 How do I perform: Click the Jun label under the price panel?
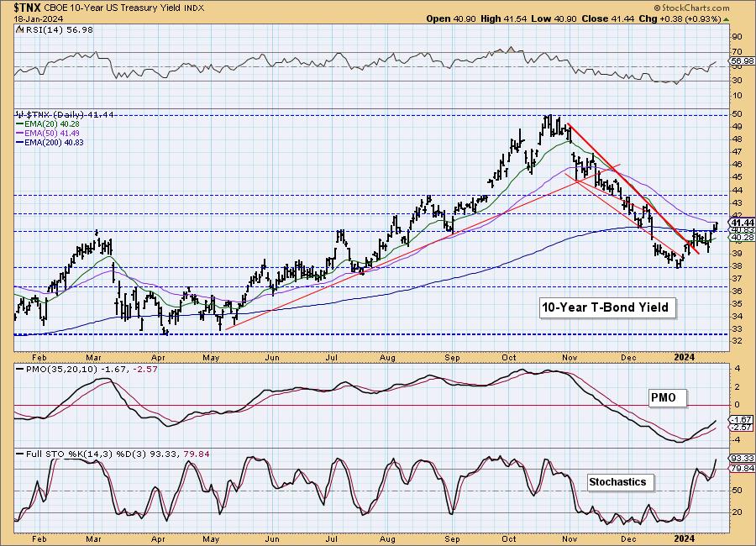pos(272,357)
